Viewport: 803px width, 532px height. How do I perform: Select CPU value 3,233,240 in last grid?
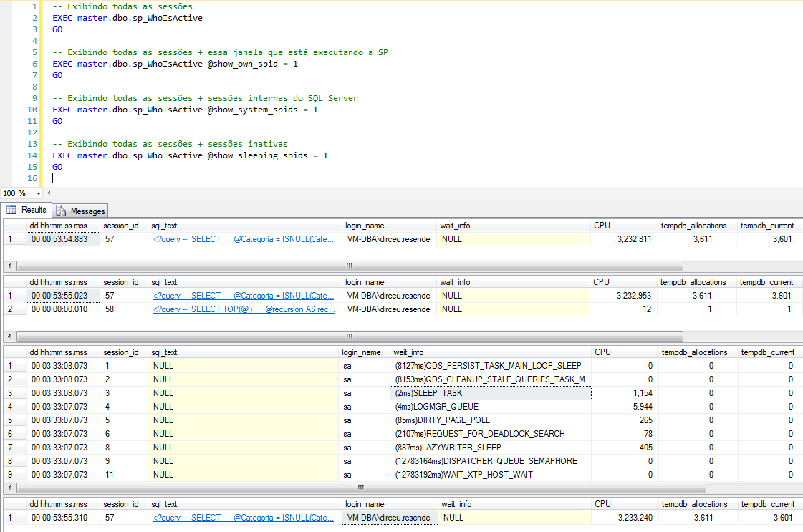(625, 518)
